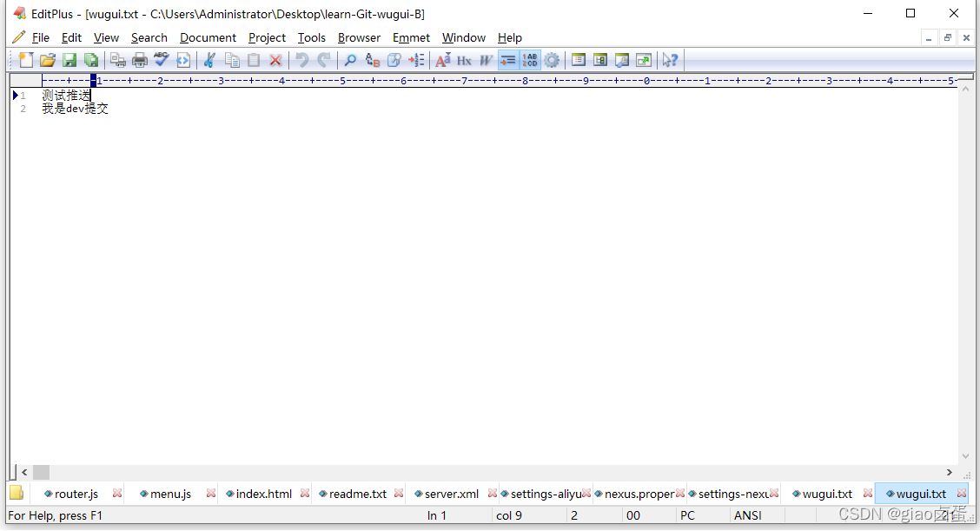The height and width of the screenshot is (531, 980).
Task: Click the 'ANSI' encoding in status bar
Action: click(748, 515)
